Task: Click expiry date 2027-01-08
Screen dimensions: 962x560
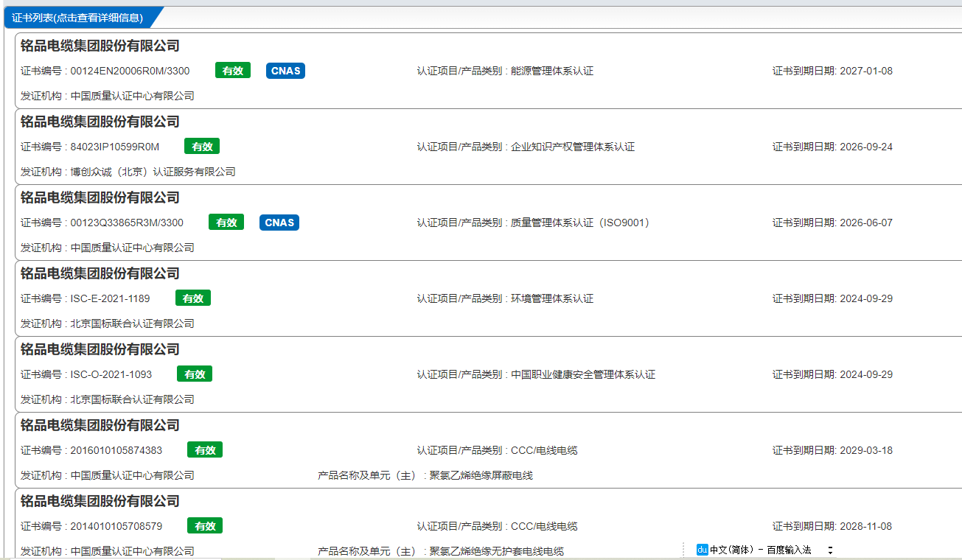Action: [x=866, y=71]
